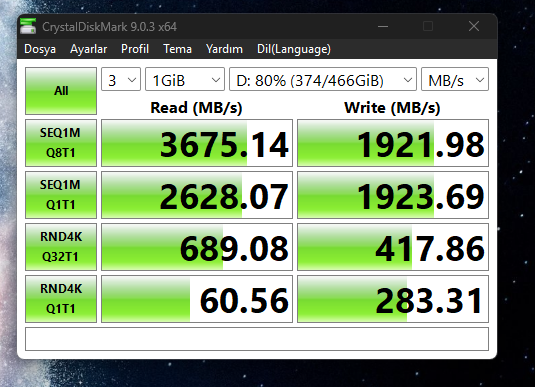Open the Yardım menu
The height and width of the screenshot is (387, 535).
224,49
